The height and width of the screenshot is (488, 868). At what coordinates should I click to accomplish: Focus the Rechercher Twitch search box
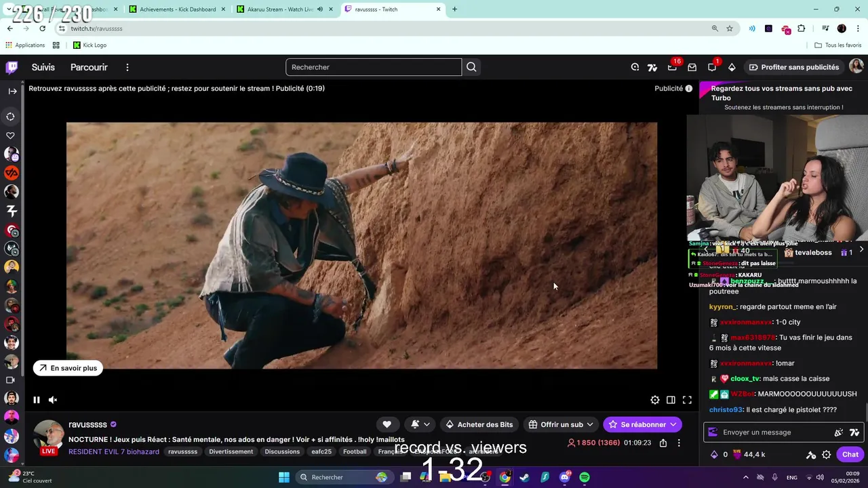pos(374,67)
